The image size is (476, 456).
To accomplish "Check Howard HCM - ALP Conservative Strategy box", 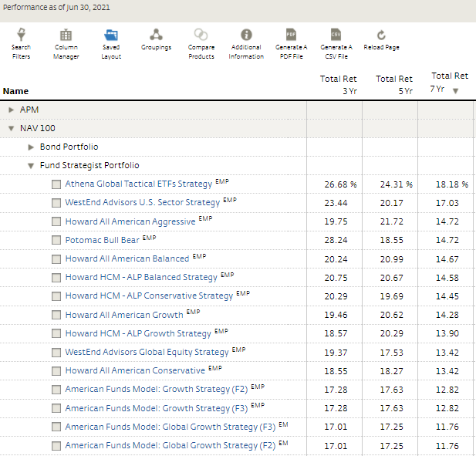I will click(56, 296).
